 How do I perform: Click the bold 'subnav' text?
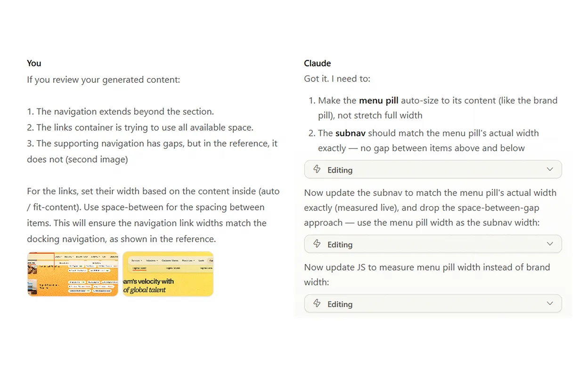pos(351,133)
